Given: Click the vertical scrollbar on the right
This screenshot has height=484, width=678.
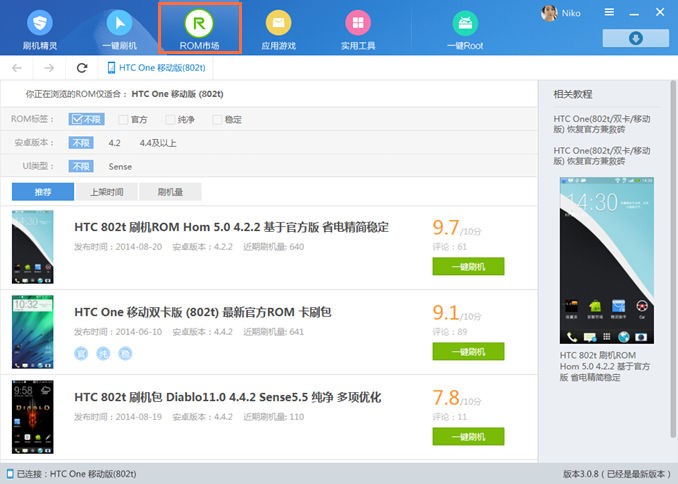Looking at the screenshot, I should [x=673, y=259].
